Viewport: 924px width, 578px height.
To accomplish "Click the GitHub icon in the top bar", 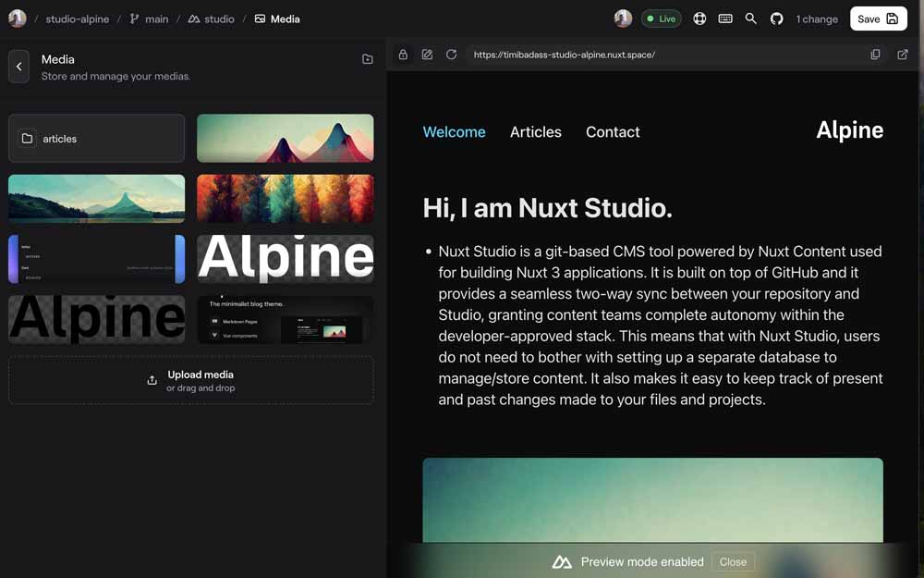I will (x=776, y=18).
